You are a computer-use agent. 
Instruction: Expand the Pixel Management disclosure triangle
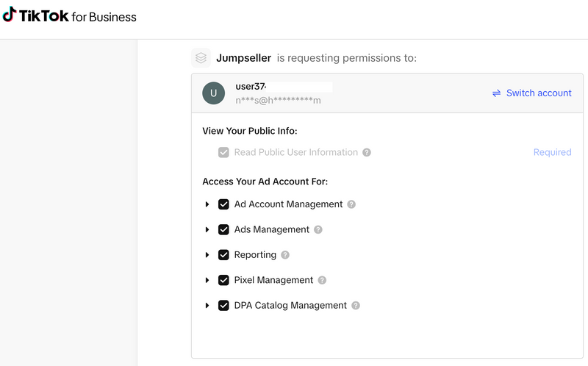tap(207, 280)
